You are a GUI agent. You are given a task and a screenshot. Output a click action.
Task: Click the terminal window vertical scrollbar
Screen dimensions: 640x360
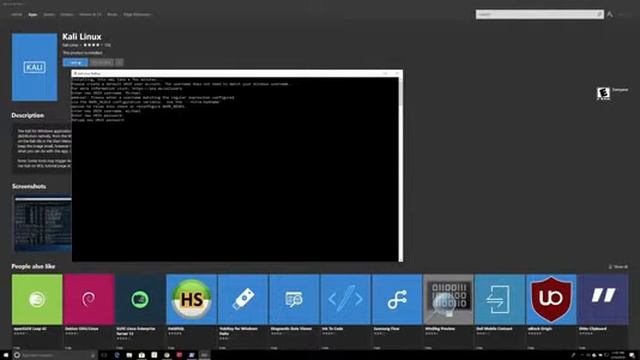click(x=400, y=169)
